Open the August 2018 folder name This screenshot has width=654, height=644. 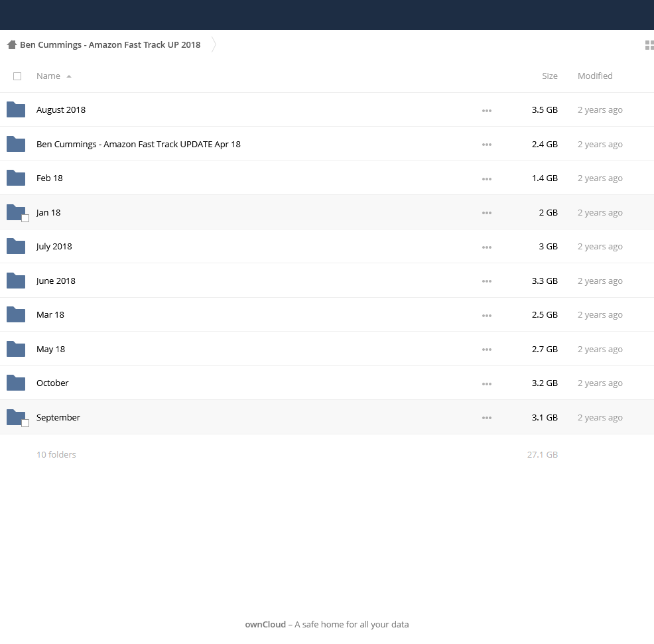click(61, 109)
